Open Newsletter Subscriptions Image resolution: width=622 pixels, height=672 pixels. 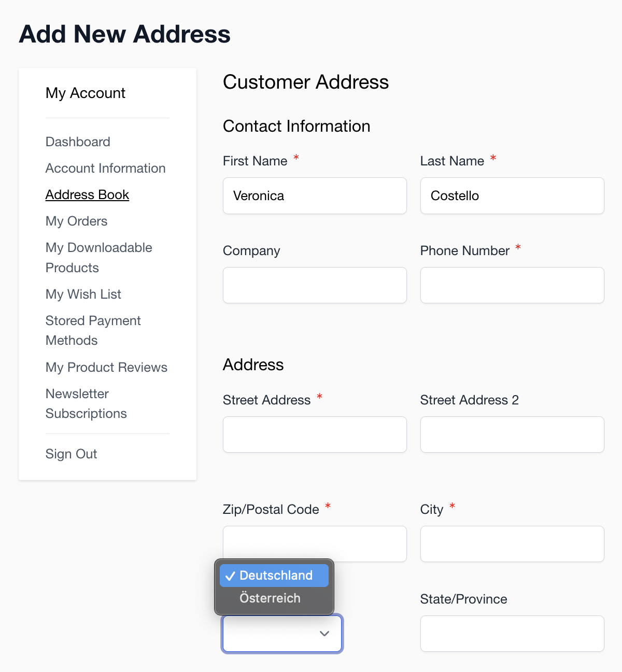tap(86, 403)
